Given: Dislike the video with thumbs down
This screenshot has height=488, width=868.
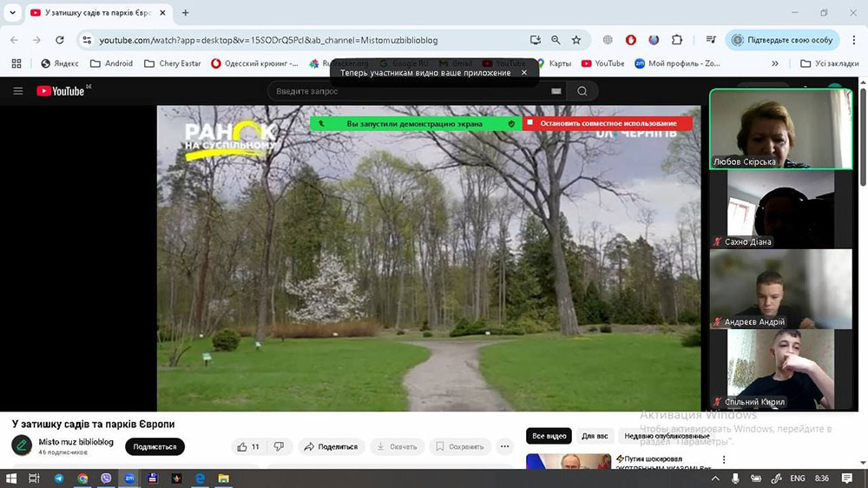Looking at the screenshot, I should coord(279,446).
